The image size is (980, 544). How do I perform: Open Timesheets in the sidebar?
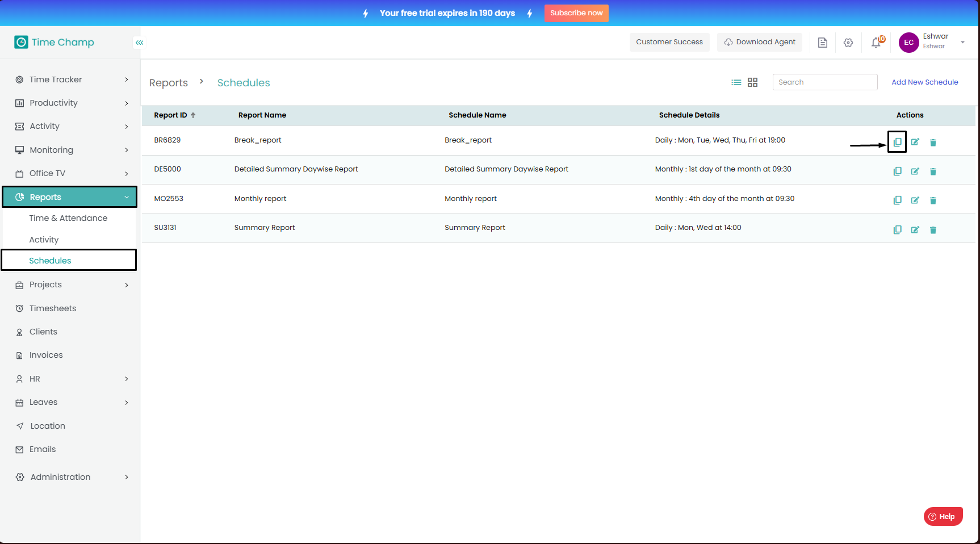52,308
